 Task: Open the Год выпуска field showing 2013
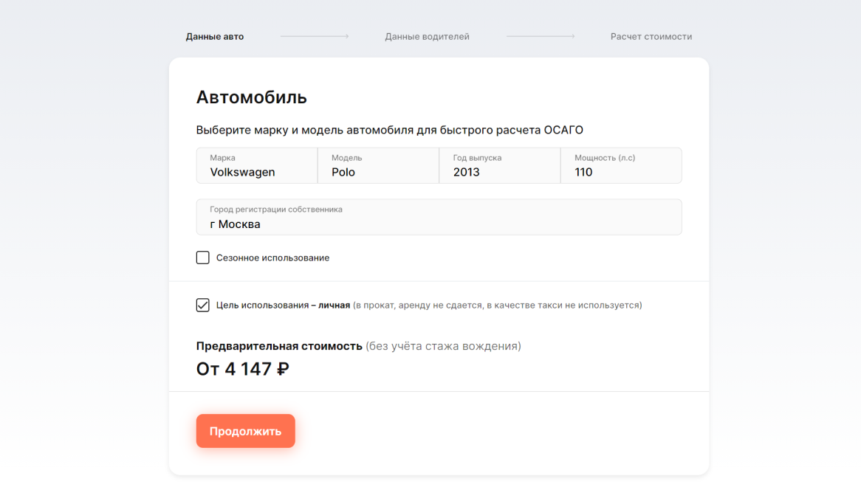pyautogui.click(x=500, y=165)
